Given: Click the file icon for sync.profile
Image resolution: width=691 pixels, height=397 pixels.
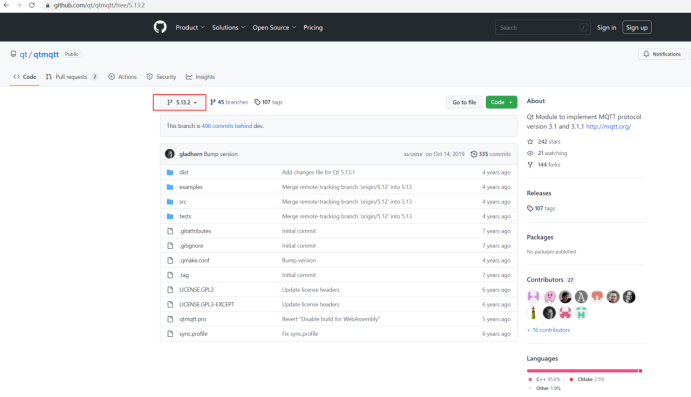Looking at the screenshot, I should pos(170,334).
